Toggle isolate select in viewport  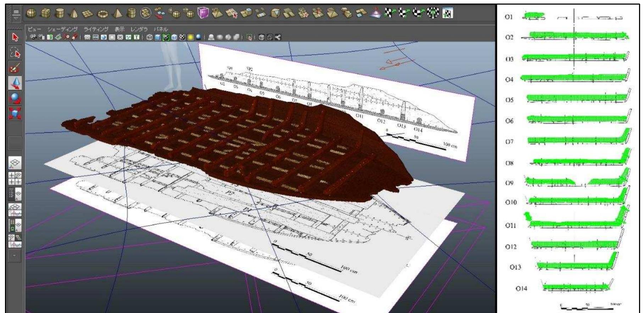point(249,37)
